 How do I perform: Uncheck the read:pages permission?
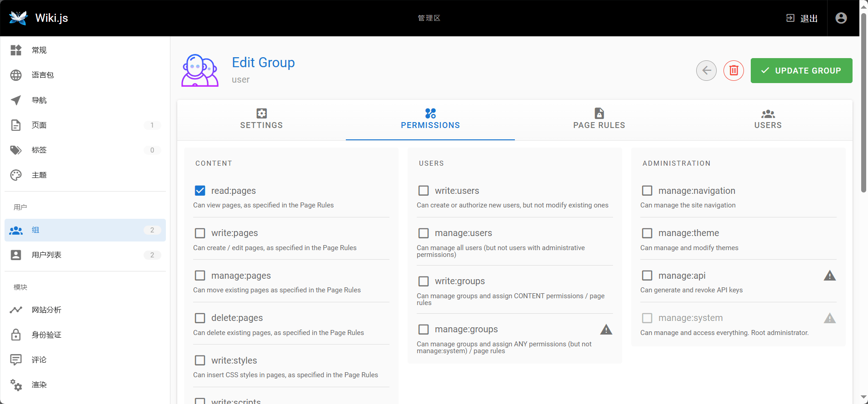(x=200, y=191)
